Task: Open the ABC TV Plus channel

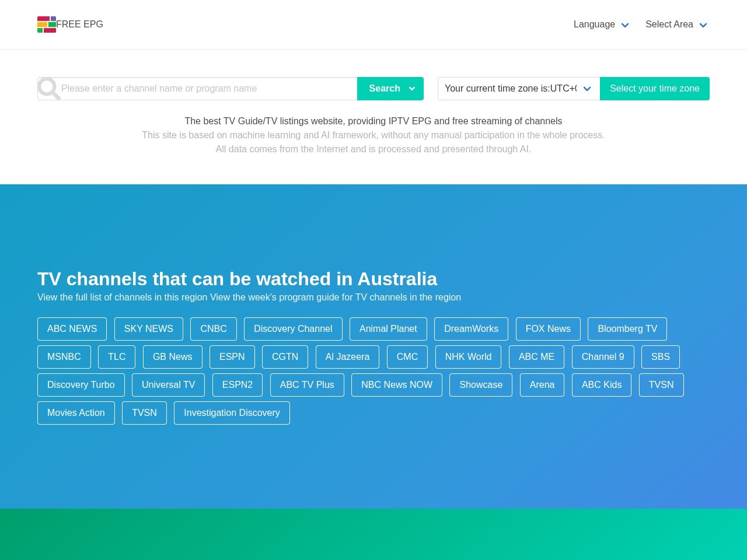Action: [x=307, y=385]
